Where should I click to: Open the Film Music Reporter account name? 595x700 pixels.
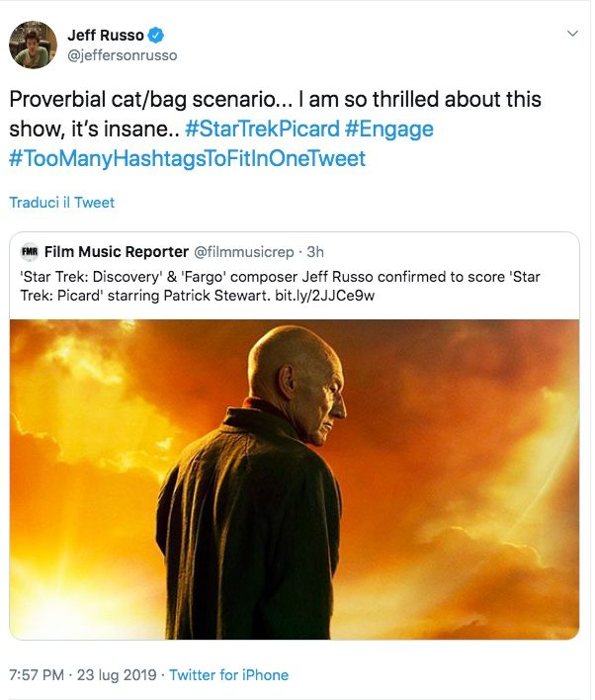[x=117, y=252]
